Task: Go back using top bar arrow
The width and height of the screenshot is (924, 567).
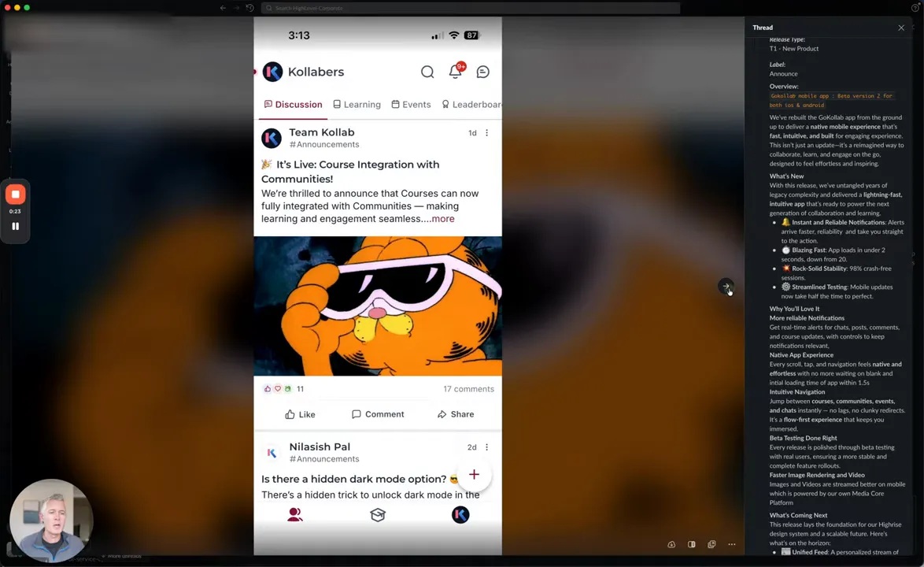Action: click(x=223, y=8)
